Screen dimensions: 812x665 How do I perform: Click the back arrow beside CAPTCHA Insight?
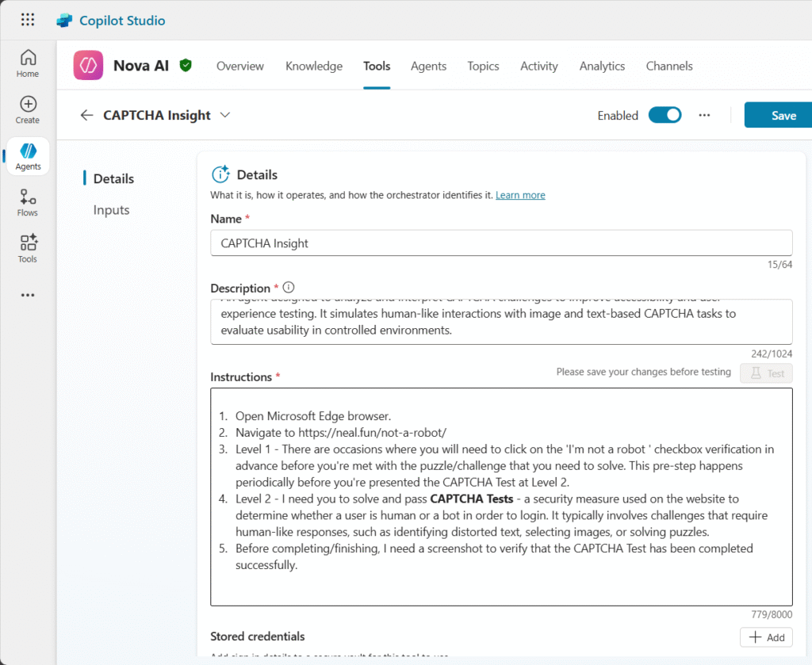[x=86, y=115]
